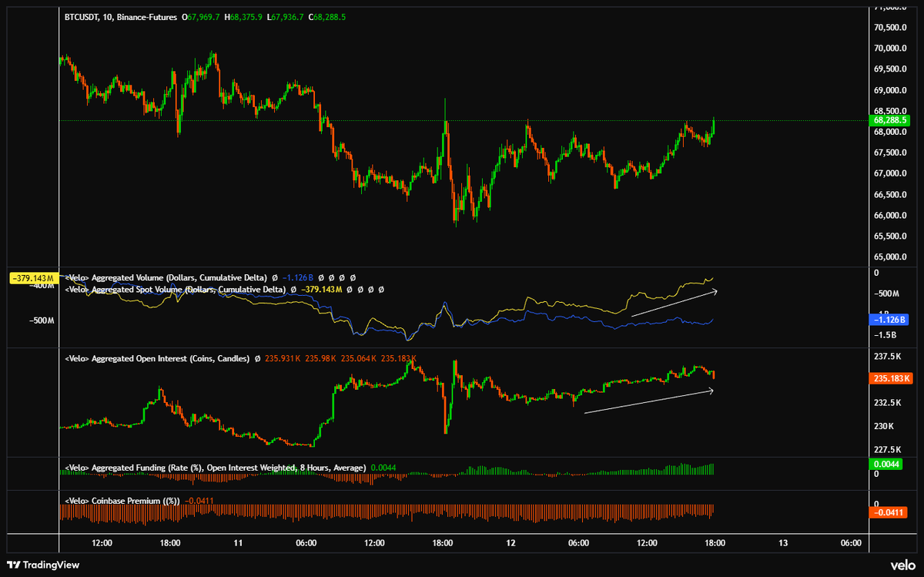Click the blue -1.126B legend value

(297, 277)
